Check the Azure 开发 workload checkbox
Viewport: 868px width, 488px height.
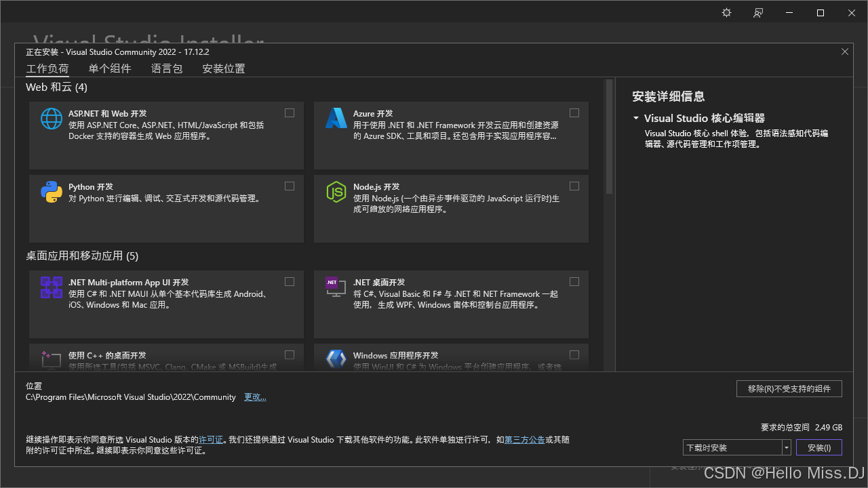(x=574, y=113)
